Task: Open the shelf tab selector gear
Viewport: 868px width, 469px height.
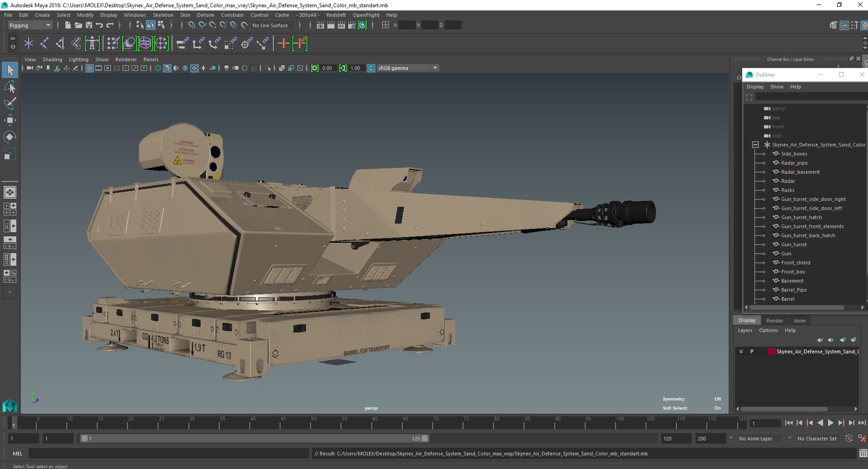Action: [x=12, y=46]
